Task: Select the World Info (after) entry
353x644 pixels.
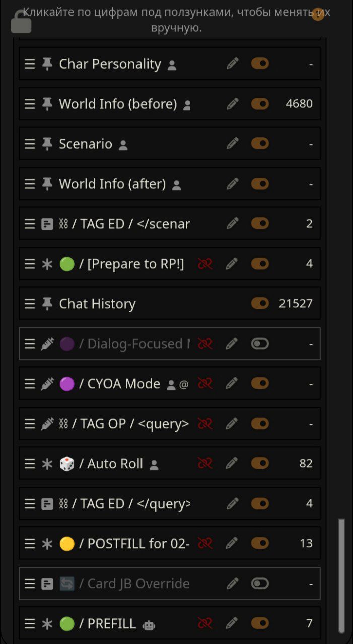Action: coord(112,184)
